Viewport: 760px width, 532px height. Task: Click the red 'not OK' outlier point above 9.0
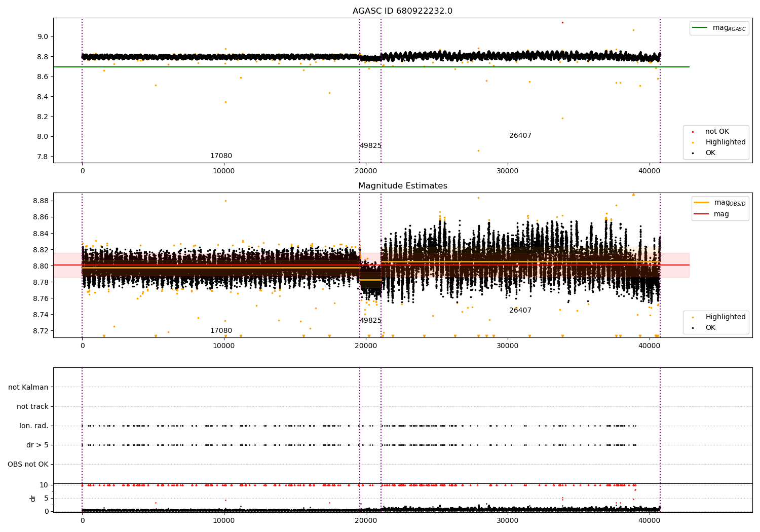562,22
